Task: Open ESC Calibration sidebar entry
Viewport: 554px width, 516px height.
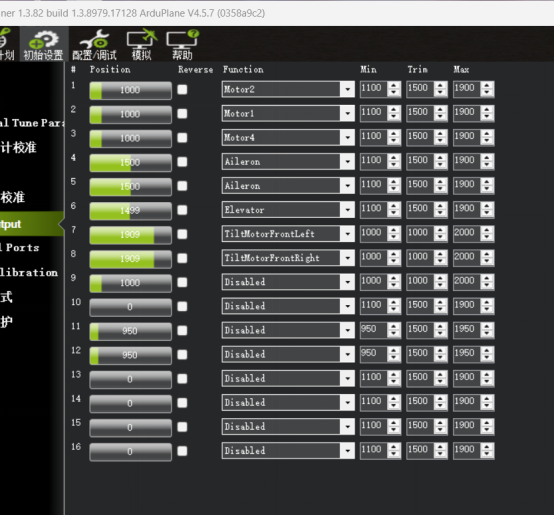Action: pyautogui.click(x=29, y=272)
